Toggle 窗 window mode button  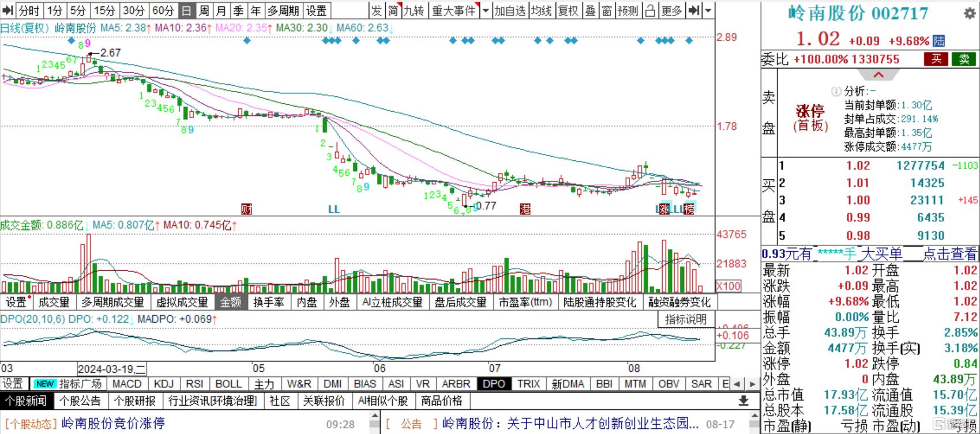pyautogui.click(x=607, y=10)
